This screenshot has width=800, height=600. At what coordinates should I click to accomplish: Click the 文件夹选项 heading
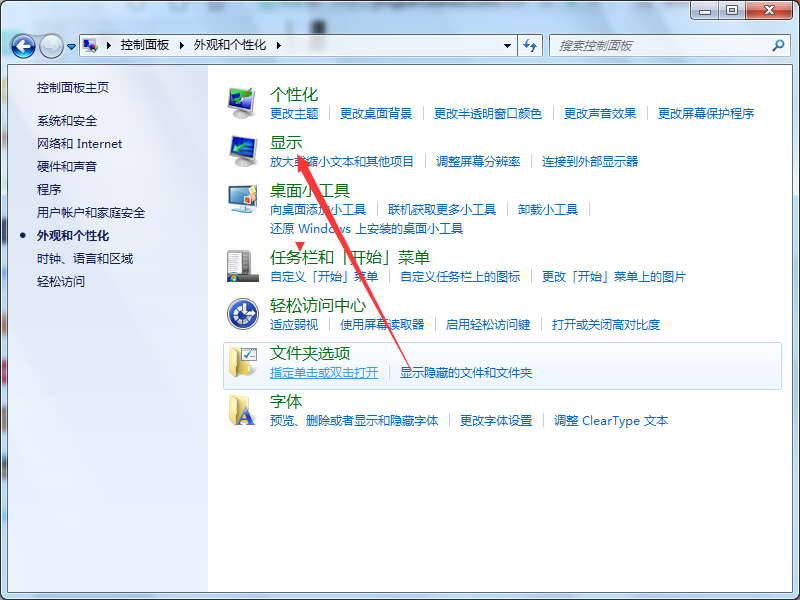[310, 354]
